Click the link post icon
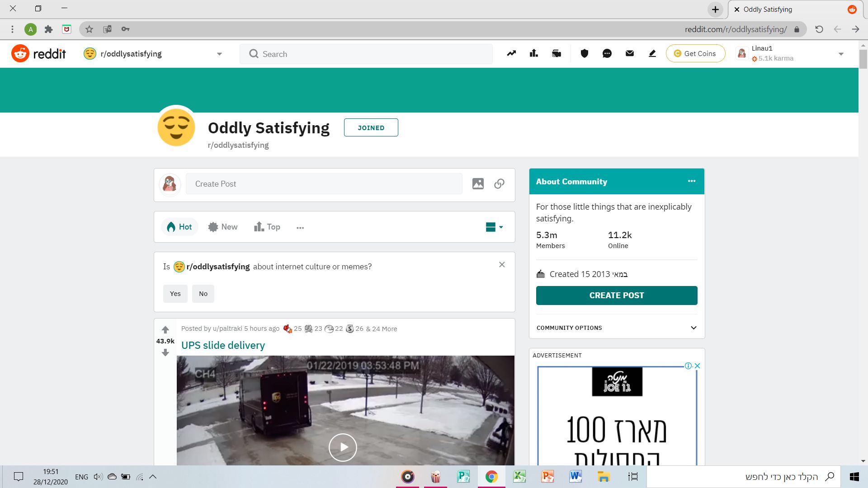The height and width of the screenshot is (488, 868). (499, 183)
